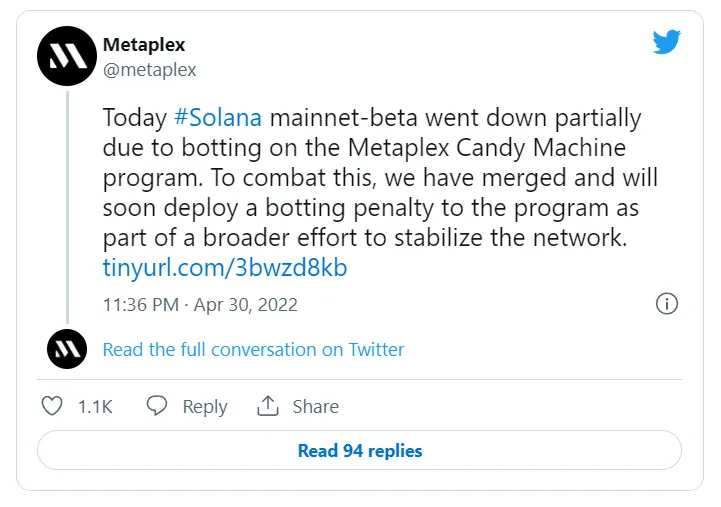Open the @metaplex handle
721x507 pixels.
pos(149,70)
